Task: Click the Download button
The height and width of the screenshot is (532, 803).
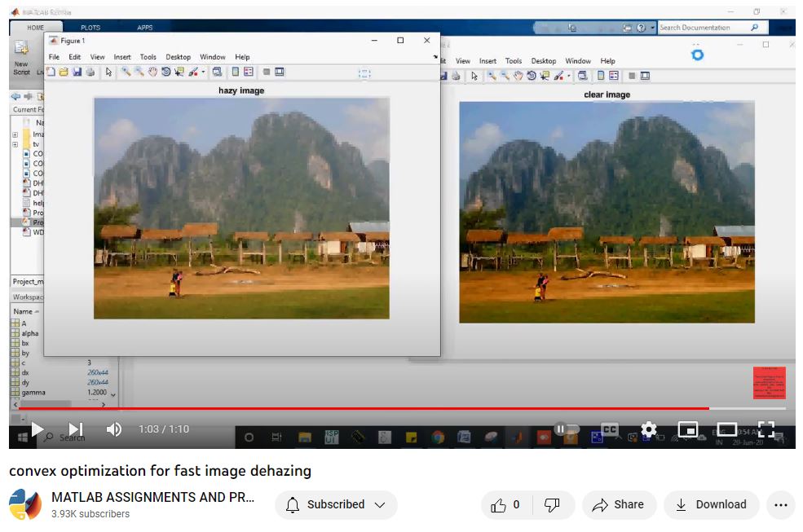Action: click(x=711, y=505)
